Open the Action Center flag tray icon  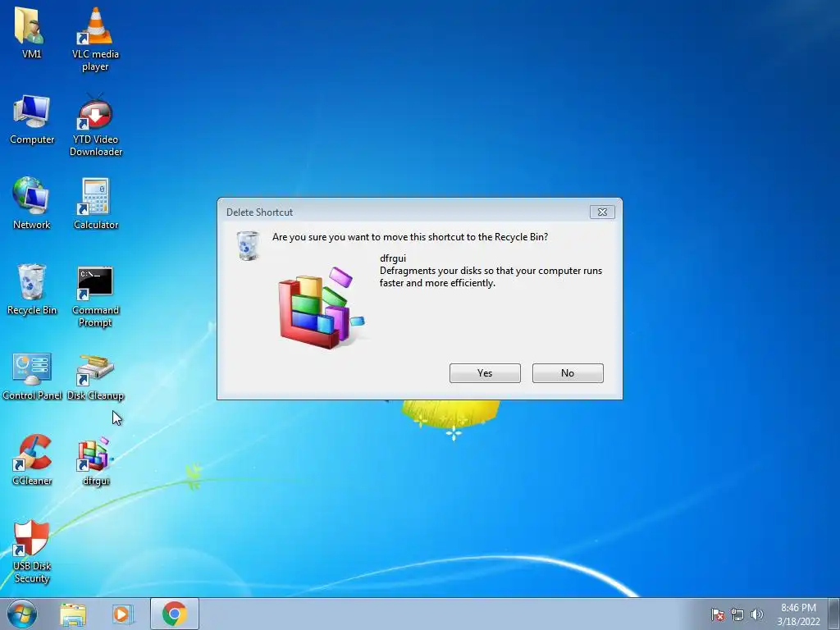tap(717, 614)
